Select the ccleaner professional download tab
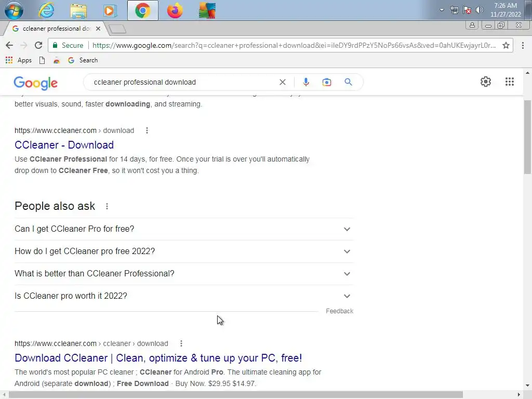This screenshot has width=532, height=399. tap(55, 29)
